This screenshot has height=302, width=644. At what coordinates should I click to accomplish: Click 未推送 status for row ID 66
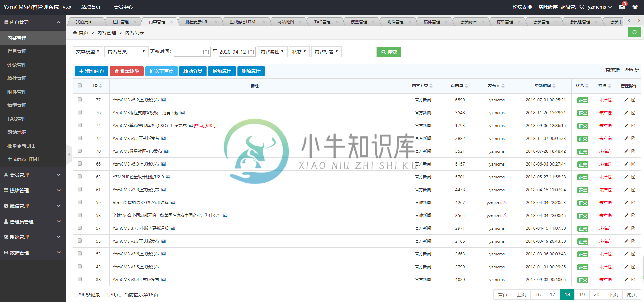pyautogui.click(x=605, y=164)
